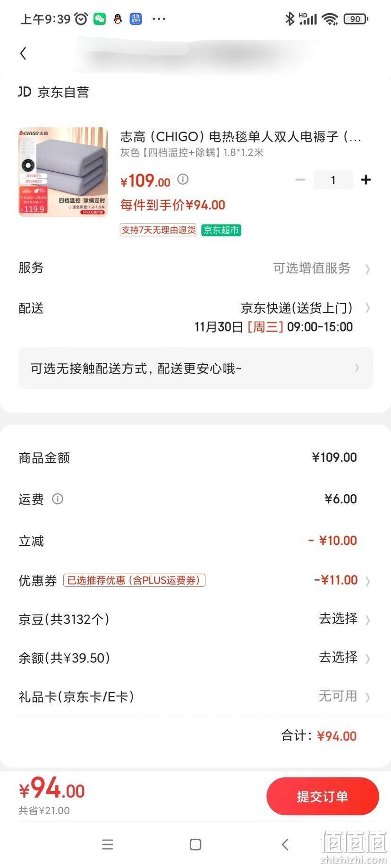
Task: Tap the 运费 info icon
Action: (x=58, y=499)
